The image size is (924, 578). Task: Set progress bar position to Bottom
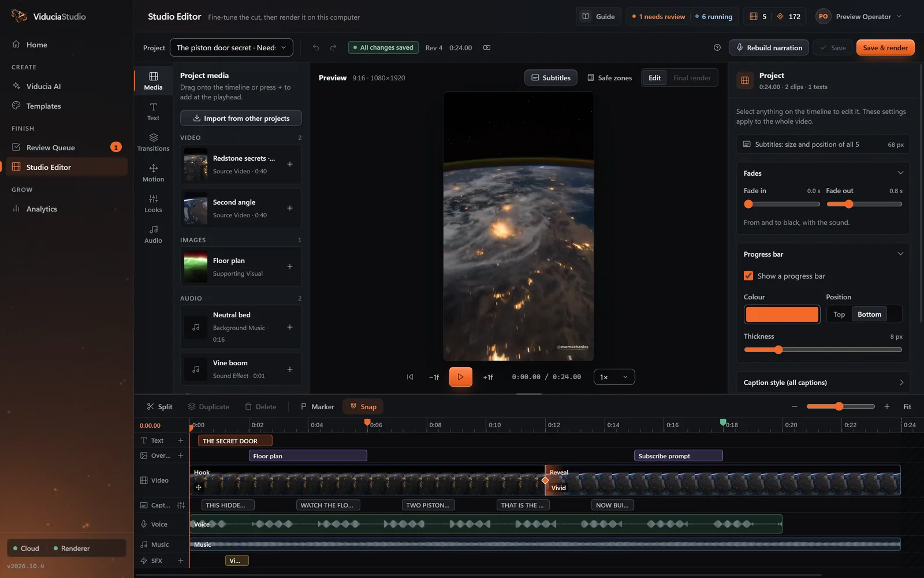[x=869, y=314]
